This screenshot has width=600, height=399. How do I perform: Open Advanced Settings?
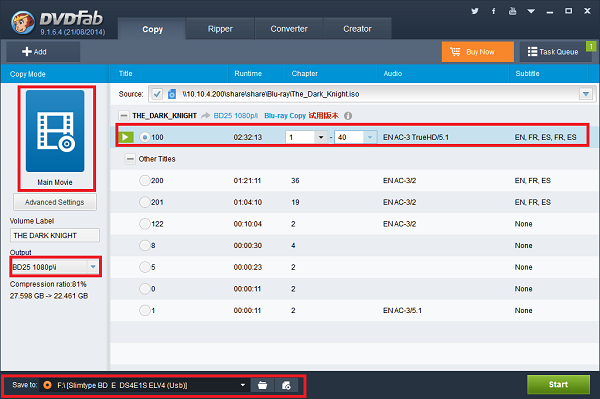click(55, 202)
